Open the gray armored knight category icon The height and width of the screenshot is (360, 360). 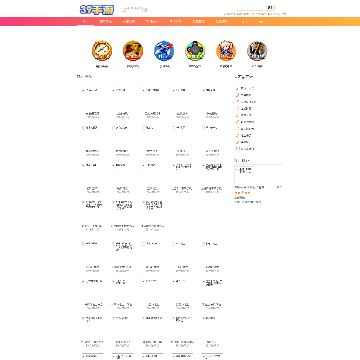[257, 51]
